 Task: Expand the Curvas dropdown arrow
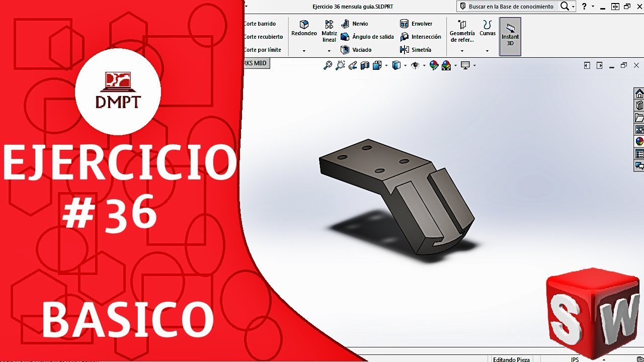pyautogui.click(x=487, y=51)
